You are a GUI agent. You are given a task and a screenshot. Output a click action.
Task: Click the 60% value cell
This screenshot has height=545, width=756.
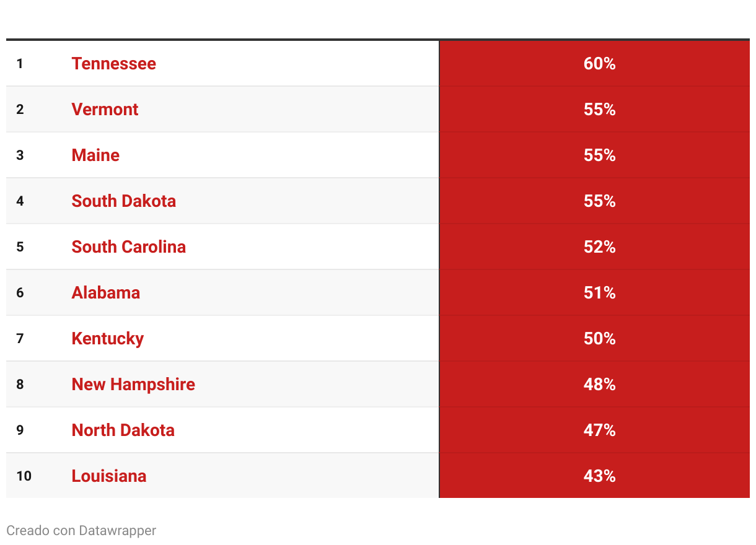pyautogui.click(x=599, y=64)
